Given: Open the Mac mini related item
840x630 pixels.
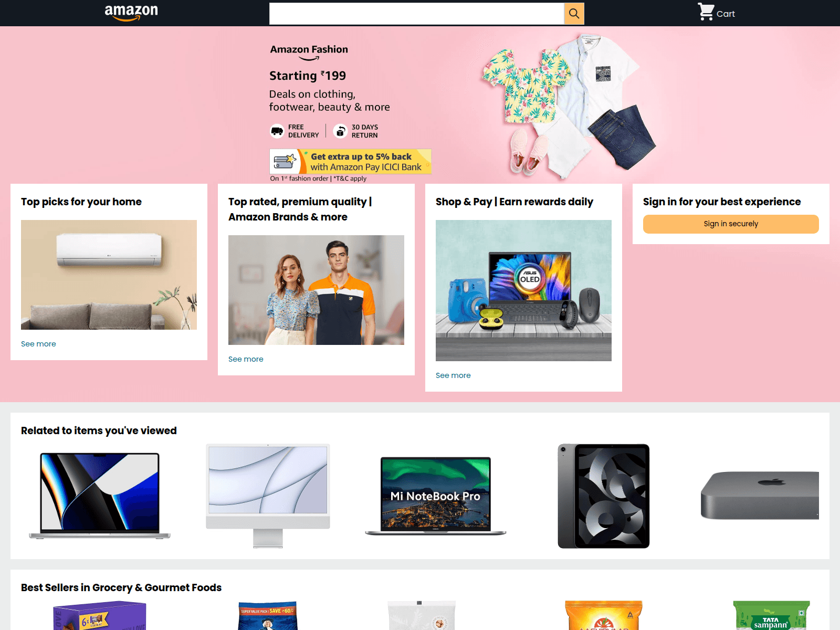Looking at the screenshot, I should point(760,496).
